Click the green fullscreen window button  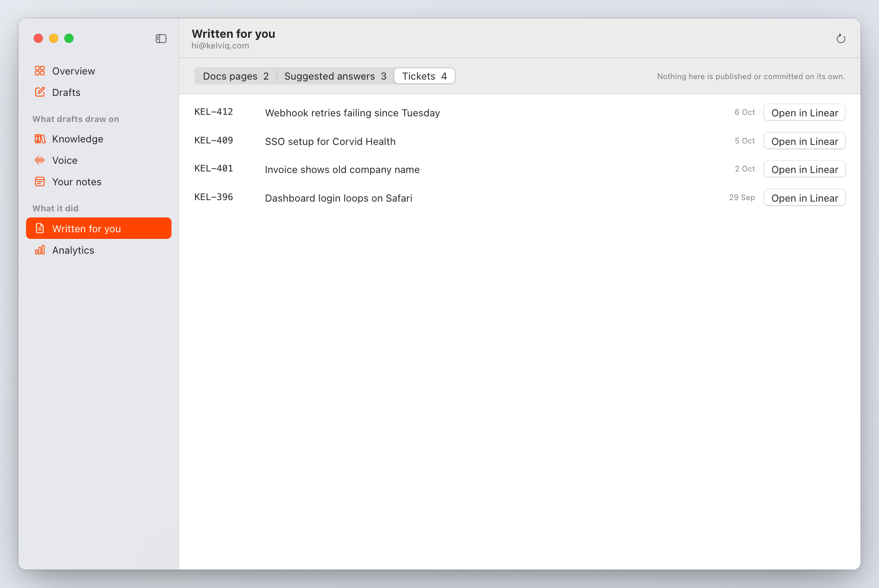(x=69, y=38)
